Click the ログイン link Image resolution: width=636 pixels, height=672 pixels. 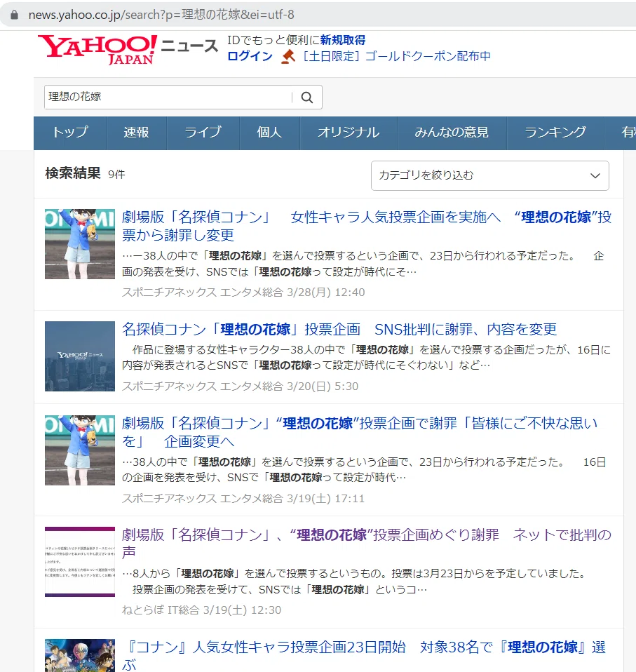coord(250,56)
